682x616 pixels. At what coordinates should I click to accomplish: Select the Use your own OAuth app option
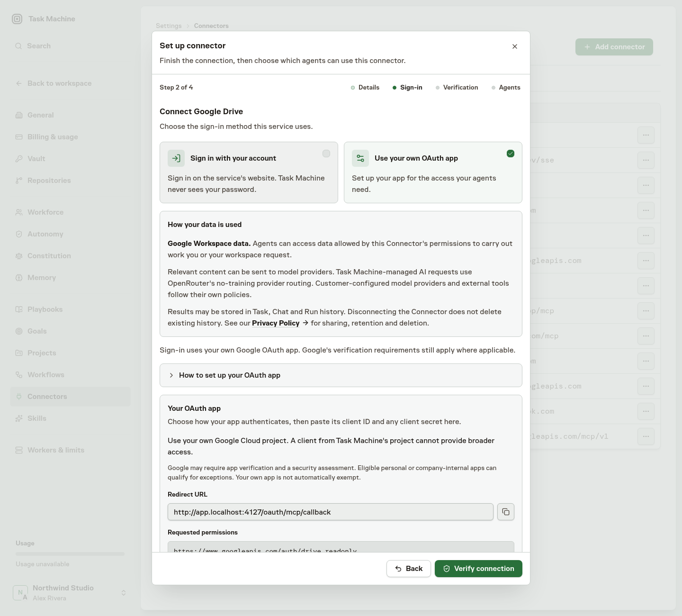coord(433,172)
